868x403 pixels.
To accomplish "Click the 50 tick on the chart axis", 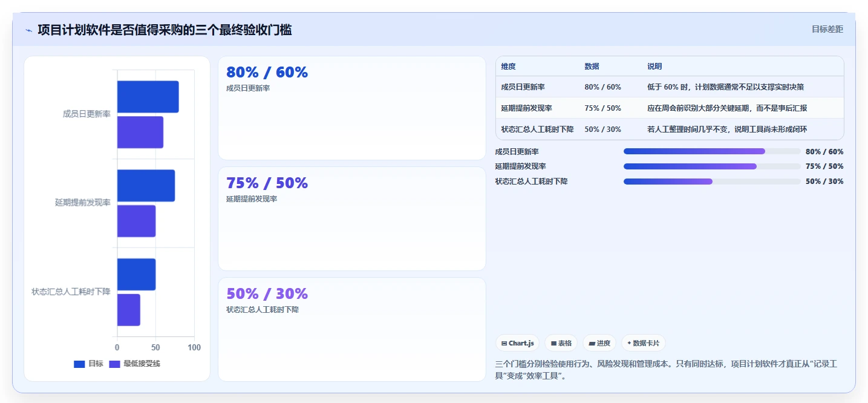I will (x=155, y=347).
